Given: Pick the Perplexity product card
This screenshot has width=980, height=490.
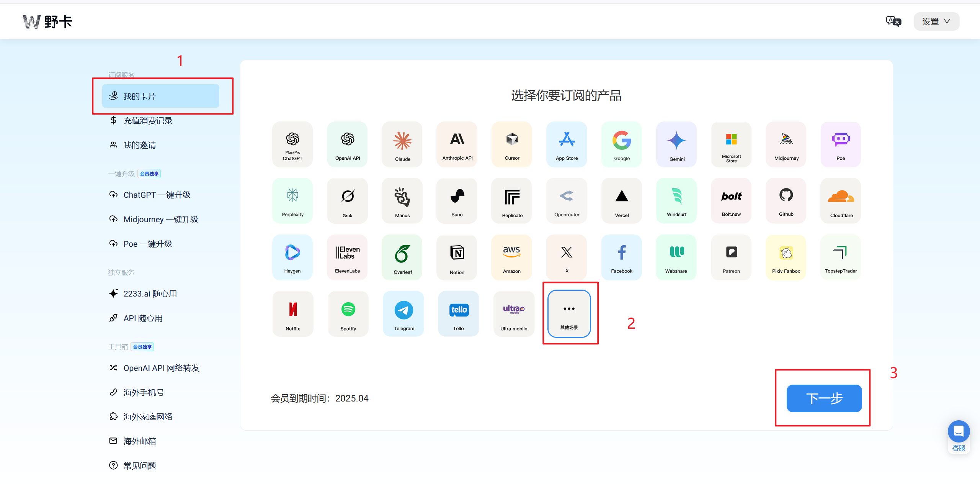Looking at the screenshot, I should pos(292,201).
